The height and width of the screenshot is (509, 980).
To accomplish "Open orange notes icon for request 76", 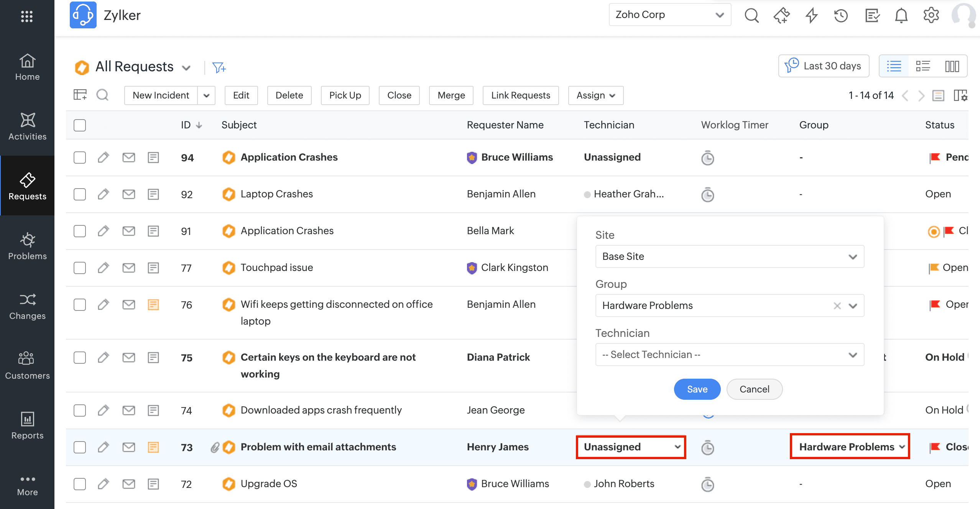I will pos(153,305).
